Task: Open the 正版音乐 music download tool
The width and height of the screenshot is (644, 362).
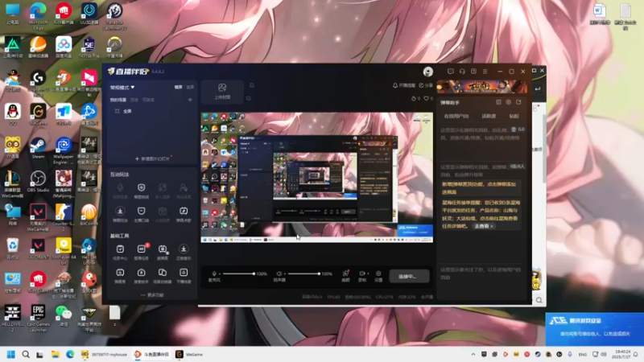Action: pos(184,252)
